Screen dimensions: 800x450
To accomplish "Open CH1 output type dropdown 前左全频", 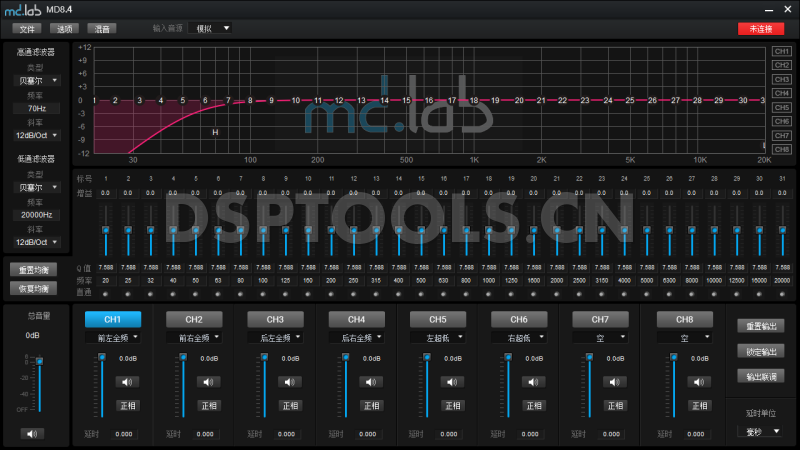I will click(x=113, y=338).
